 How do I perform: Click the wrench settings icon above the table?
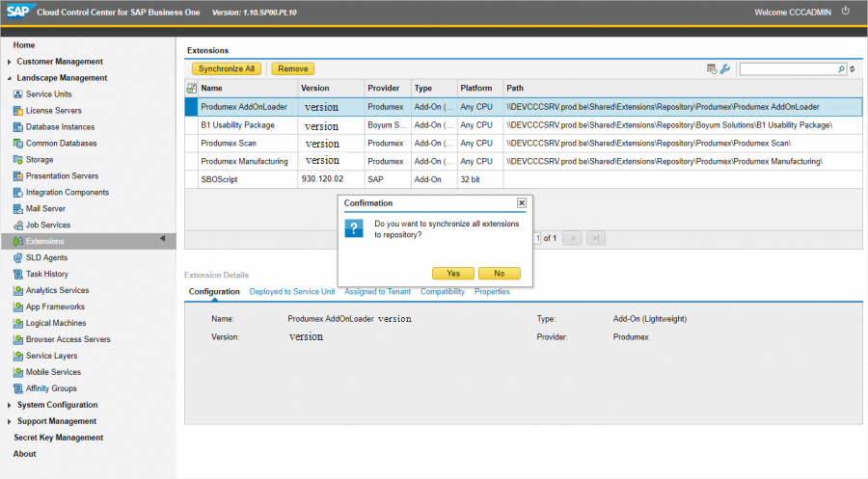(x=725, y=68)
